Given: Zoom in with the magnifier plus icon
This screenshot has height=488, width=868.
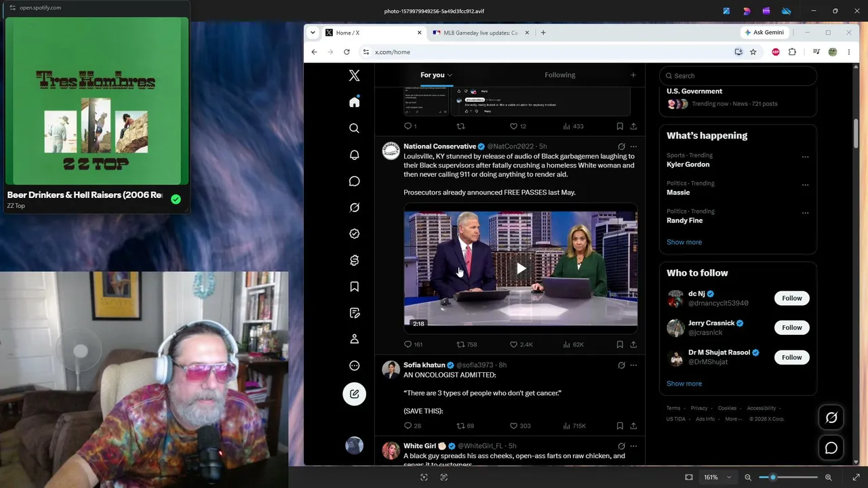Looking at the screenshot, I should [828, 477].
